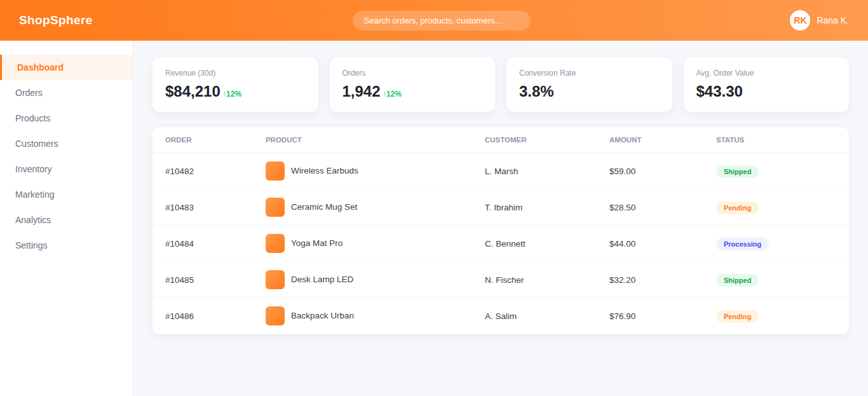The height and width of the screenshot is (396, 868).
Task: Click the Ceramic Mug Set product icon
Action: [x=275, y=207]
